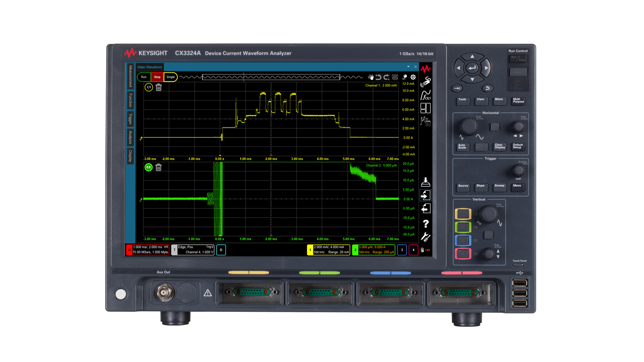Open the Trigger side tab
The height and width of the screenshot is (362, 644).
pos(130,119)
